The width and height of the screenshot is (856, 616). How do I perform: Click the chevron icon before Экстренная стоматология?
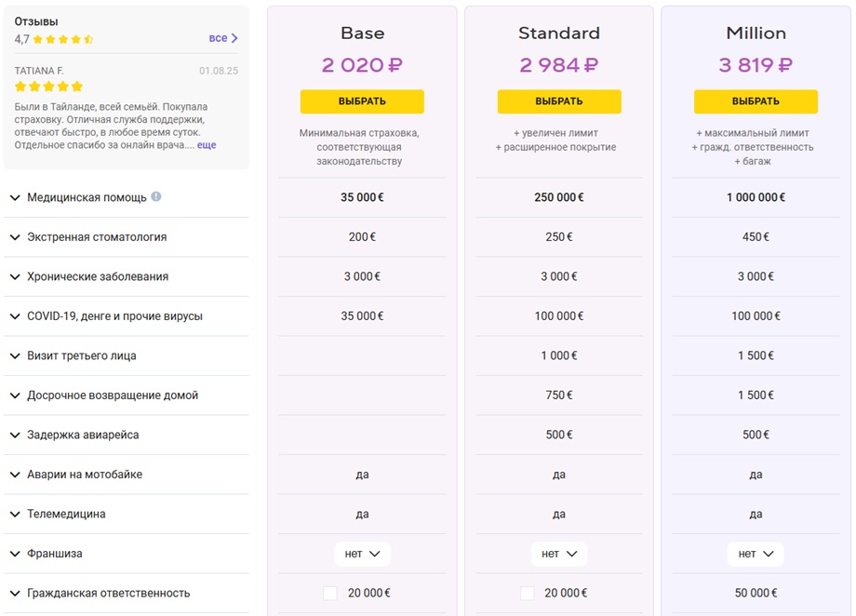click(x=15, y=237)
